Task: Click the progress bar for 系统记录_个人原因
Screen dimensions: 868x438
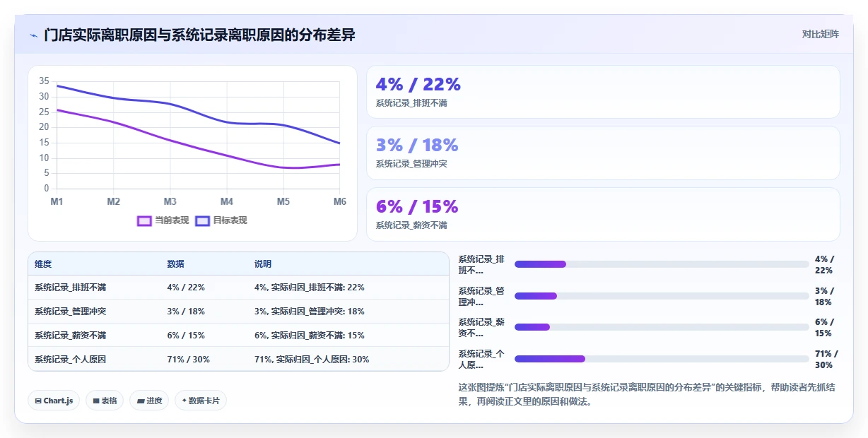Action: [662, 359]
